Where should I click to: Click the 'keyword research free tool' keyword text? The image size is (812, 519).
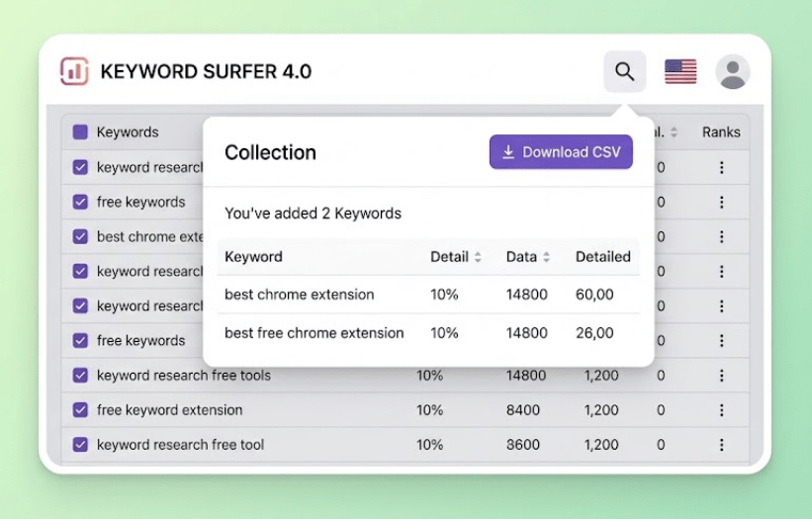[x=180, y=445]
